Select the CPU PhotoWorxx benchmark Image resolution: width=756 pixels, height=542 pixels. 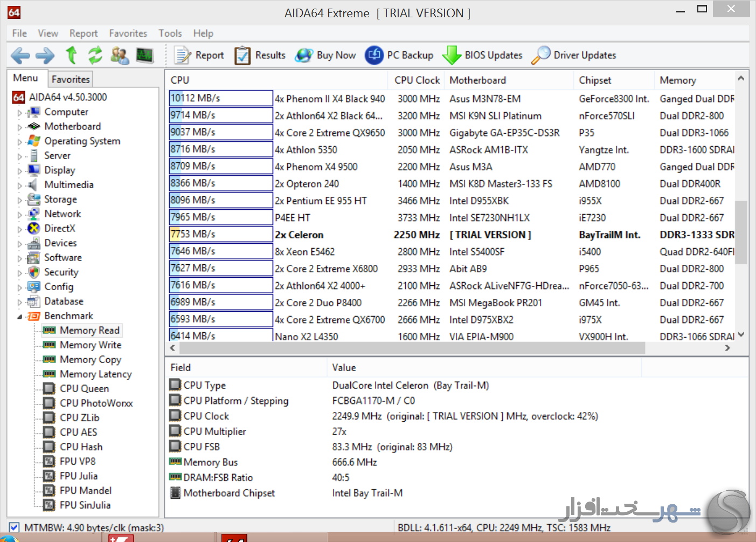click(x=96, y=403)
